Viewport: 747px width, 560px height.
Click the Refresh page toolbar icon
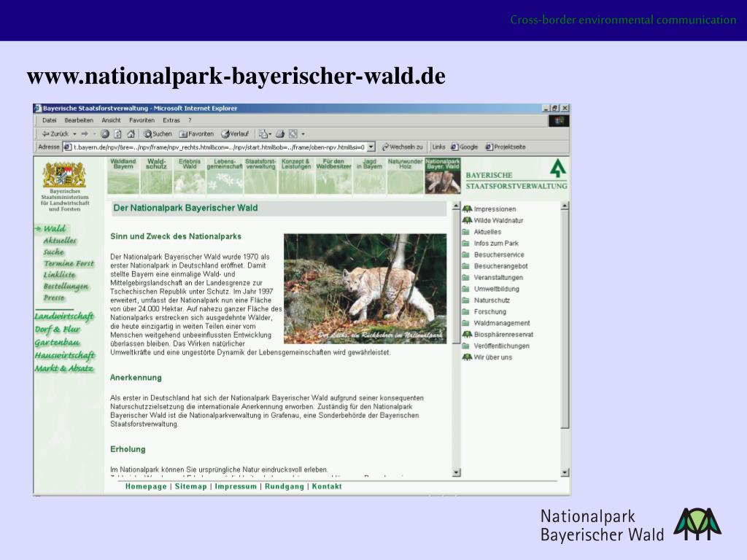[117, 134]
